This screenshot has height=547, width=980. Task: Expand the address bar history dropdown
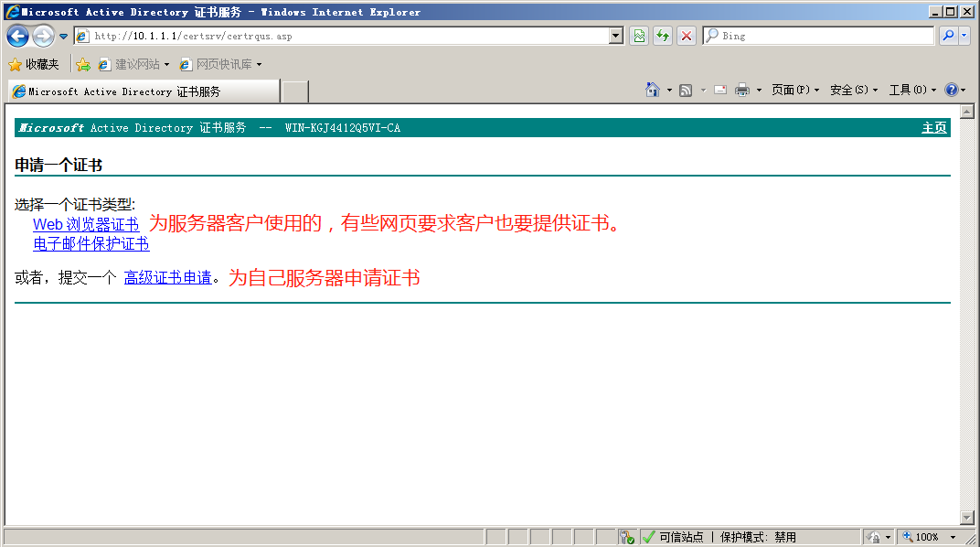(616, 36)
